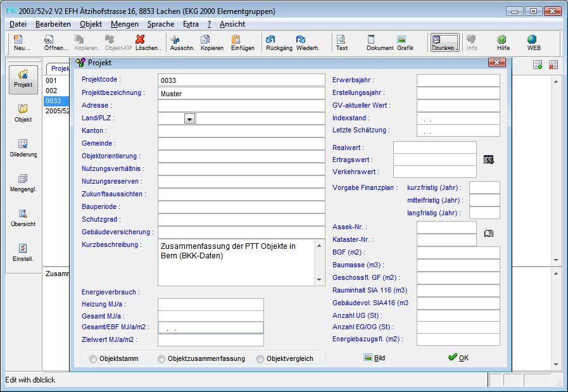Click the Erwerbsjahr input field
Viewport: 568px width, 392px height.
(x=458, y=80)
